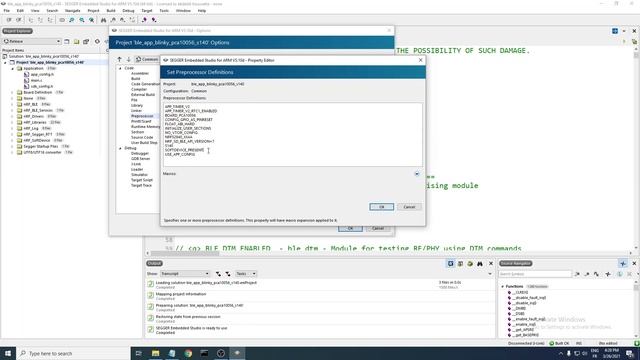Expand the Macros section chevron
Viewport: 640px width, 360px height.
[x=417, y=174]
